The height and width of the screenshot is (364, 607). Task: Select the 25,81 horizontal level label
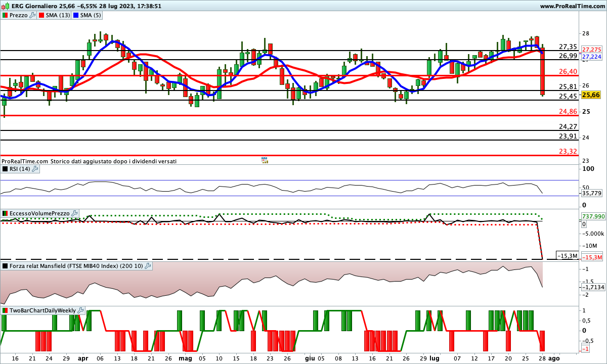[x=568, y=86]
